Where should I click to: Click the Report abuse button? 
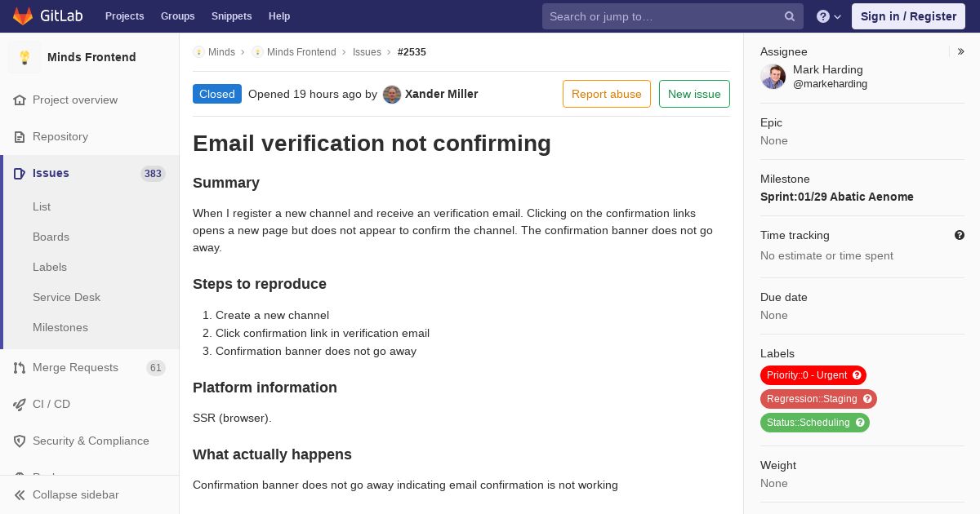click(606, 95)
